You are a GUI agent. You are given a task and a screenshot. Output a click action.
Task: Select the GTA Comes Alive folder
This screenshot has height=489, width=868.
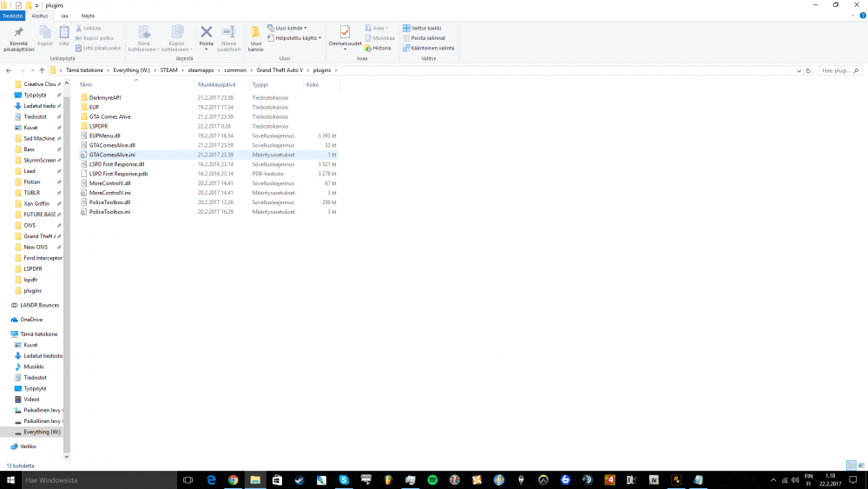tap(109, 117)
